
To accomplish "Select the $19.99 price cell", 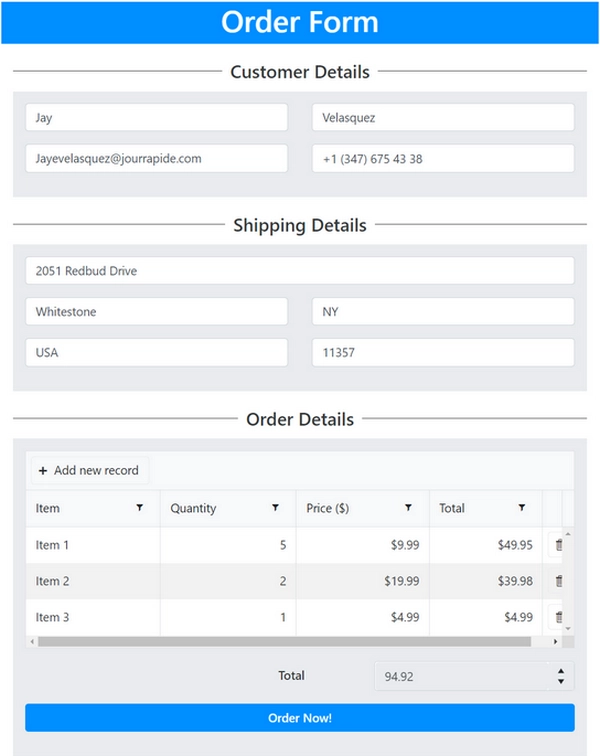I will pyautogui.click(x=363, y=581).
